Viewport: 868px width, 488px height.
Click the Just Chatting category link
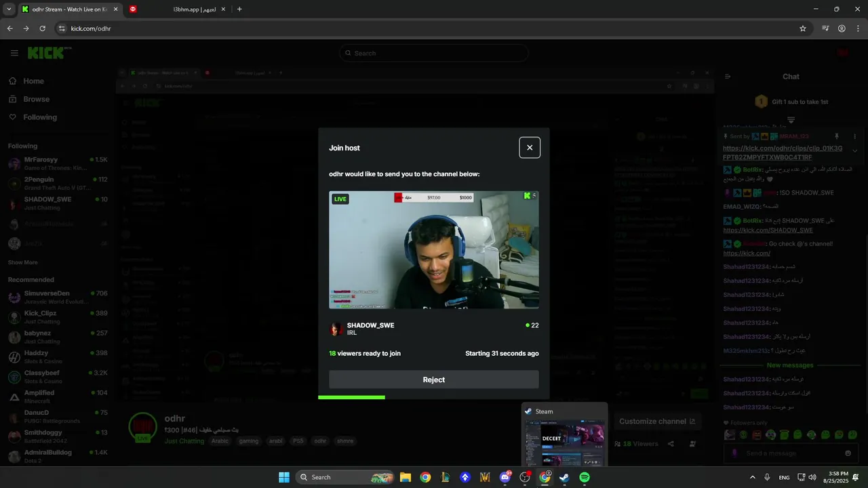(184, 441)
